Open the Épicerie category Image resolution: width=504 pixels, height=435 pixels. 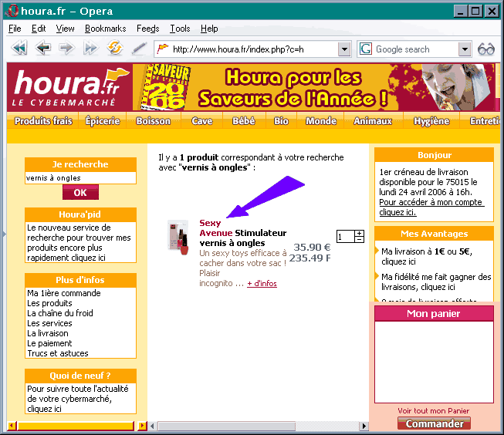coord(103,121)
